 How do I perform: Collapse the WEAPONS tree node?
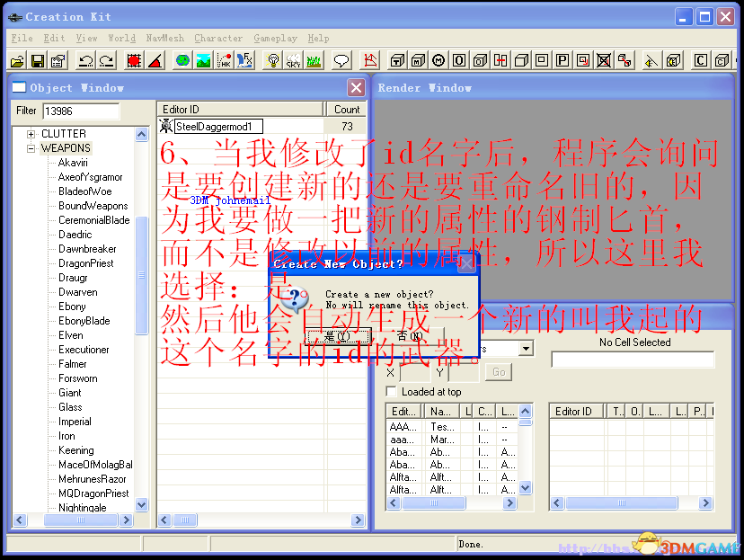[31, 148]
